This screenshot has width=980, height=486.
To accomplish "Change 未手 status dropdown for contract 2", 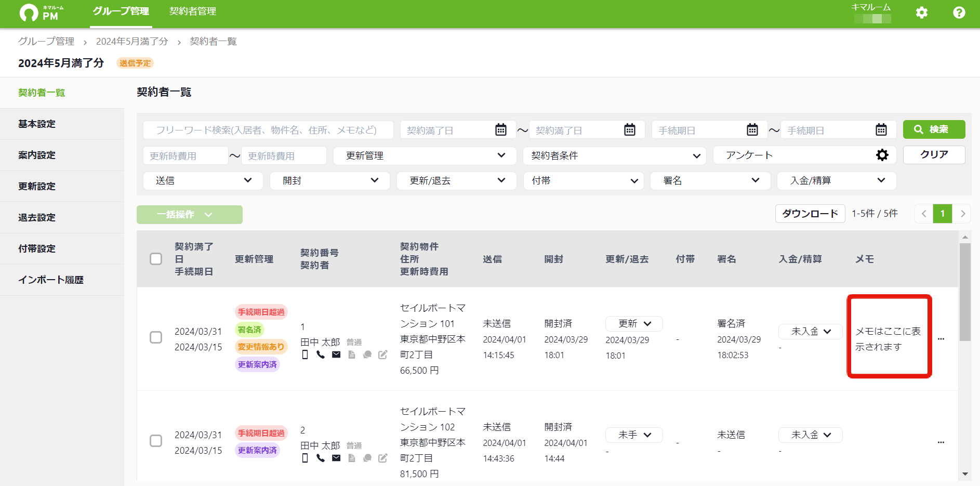I will pos(634,435).
